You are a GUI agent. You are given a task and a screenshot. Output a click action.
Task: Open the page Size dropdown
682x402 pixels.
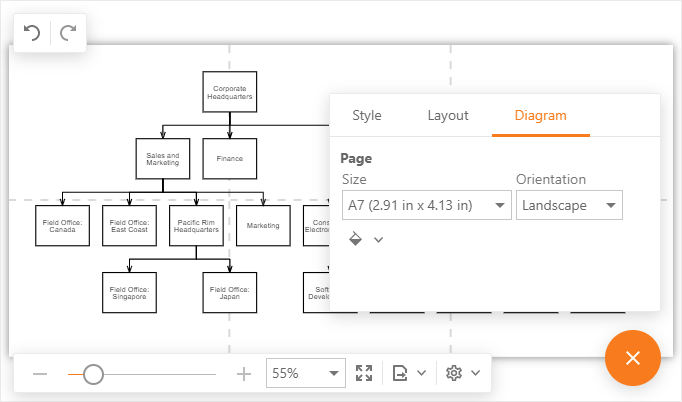point(427,205)
